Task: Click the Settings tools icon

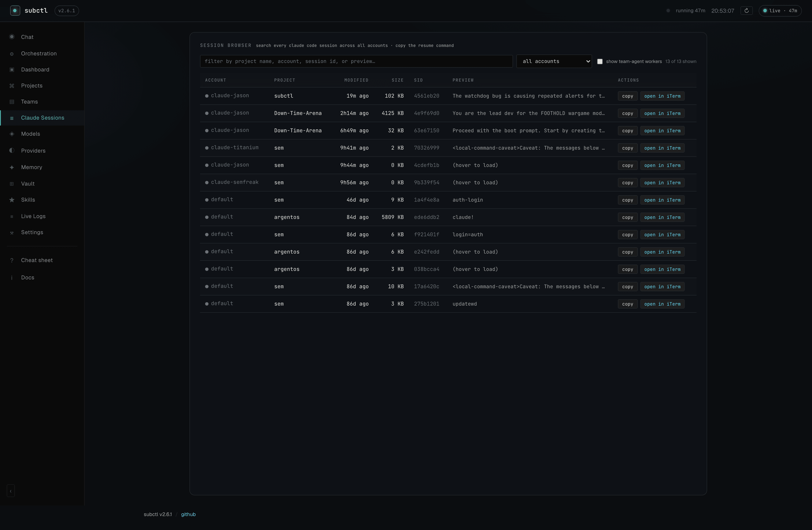Action: tap(12, 233)
